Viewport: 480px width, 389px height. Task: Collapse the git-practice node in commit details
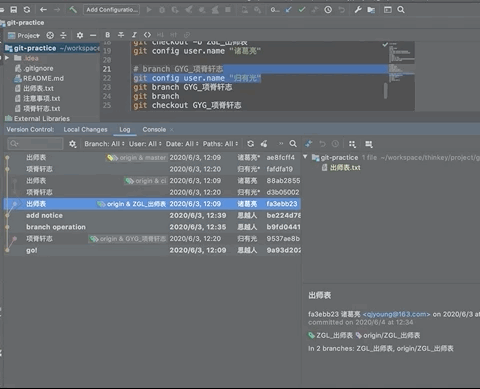(x=305, y=157)
